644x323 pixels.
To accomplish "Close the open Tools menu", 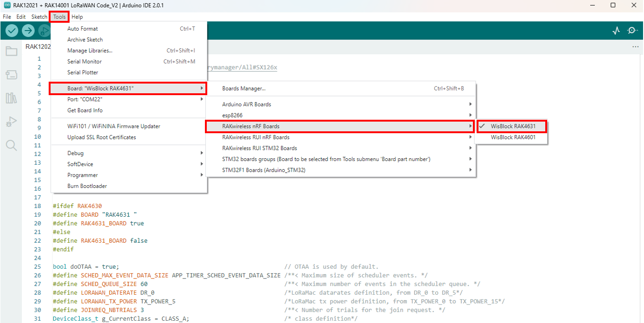I will point(59,17).
